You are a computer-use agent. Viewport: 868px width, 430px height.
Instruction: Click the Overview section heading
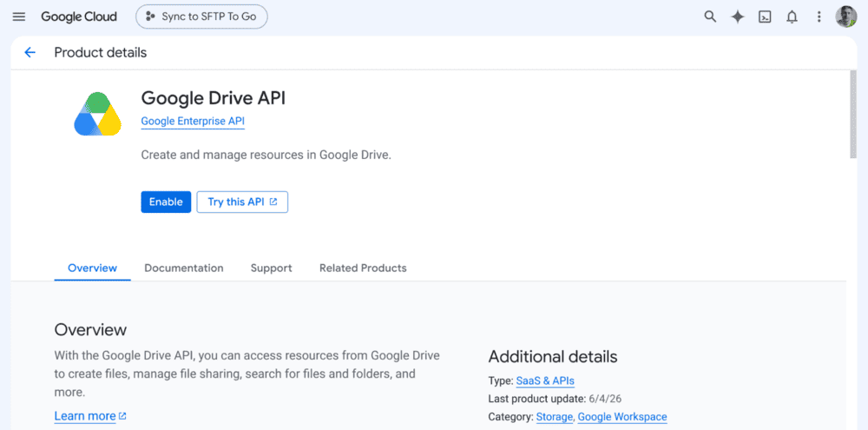click(90, 330)
